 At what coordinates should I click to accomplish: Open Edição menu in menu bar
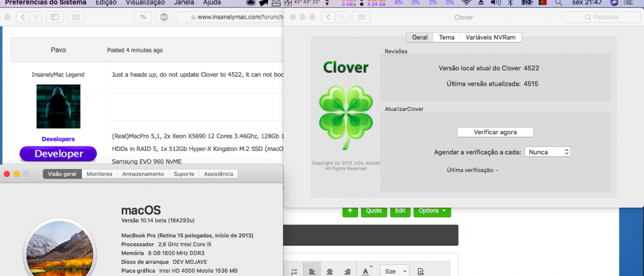point(106,3)
